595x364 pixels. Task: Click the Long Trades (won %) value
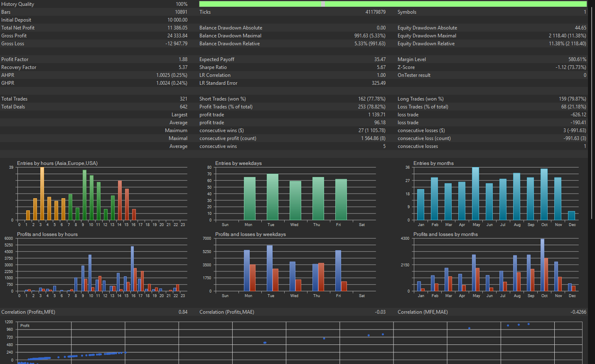coord(572,99)
